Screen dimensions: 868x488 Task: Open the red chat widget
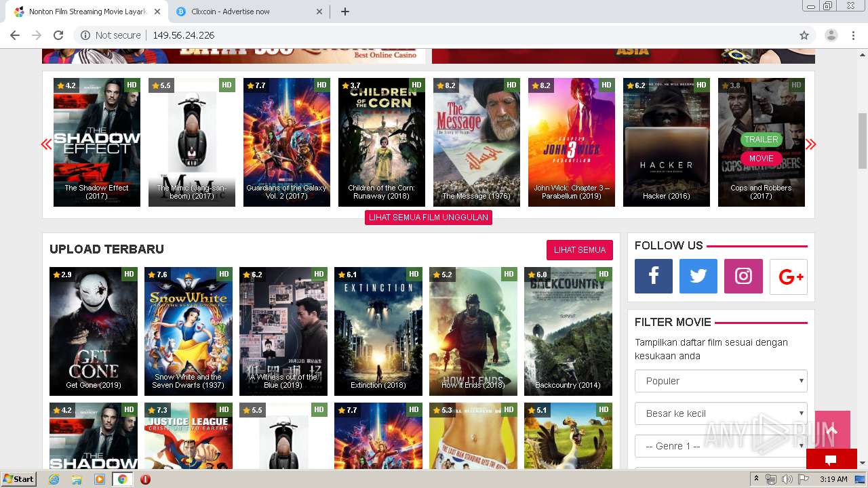coord(831,459)
